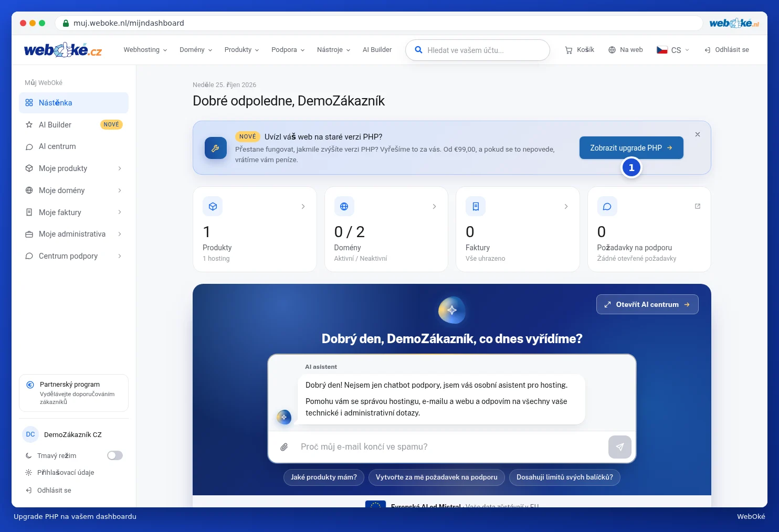Click the box icon on Produkty card
The height and width of the screenshot is (532, 779).
pyautogui.click(x=213, y=206)
